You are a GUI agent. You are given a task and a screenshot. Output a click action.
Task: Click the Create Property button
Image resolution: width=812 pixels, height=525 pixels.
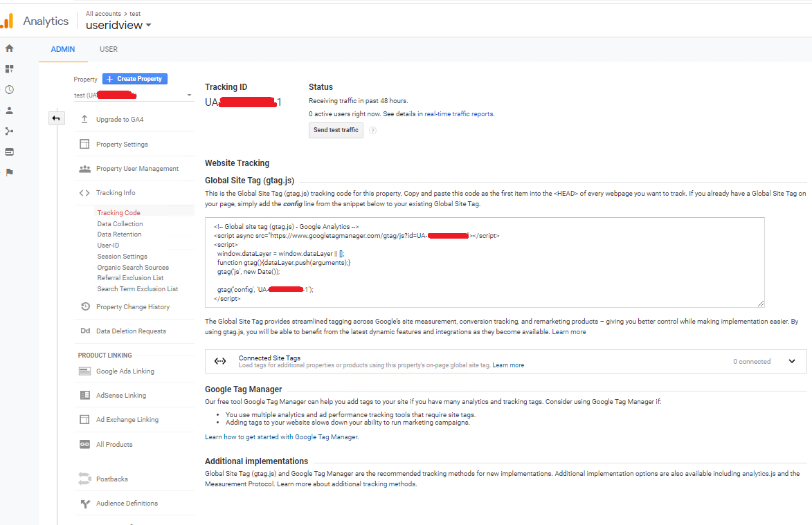[135, 79]
